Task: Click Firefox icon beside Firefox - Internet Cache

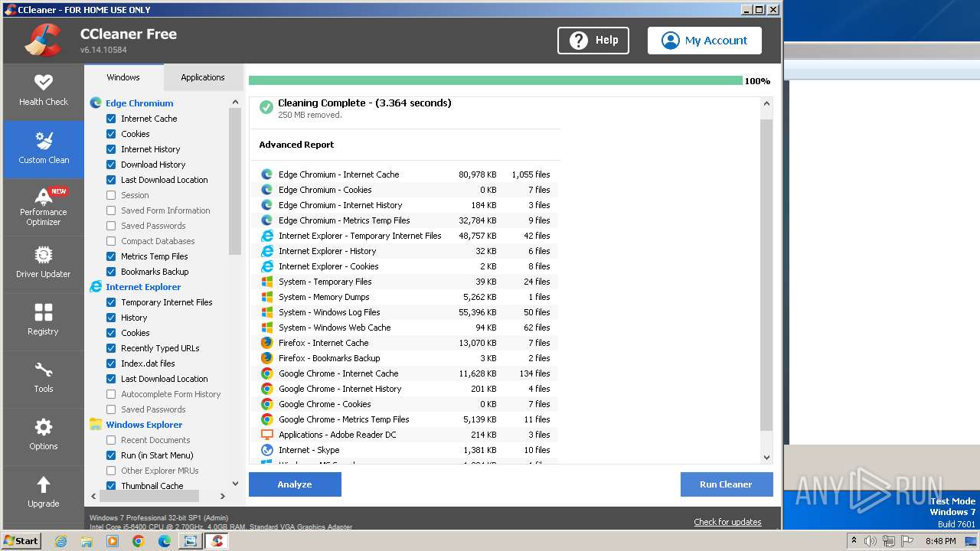Action: coord(266,343)
